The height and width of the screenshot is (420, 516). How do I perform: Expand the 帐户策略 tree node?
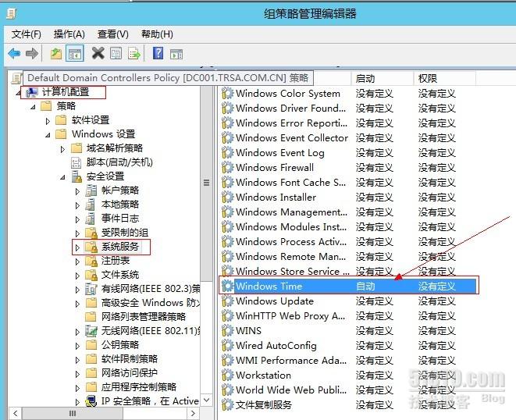77,191
